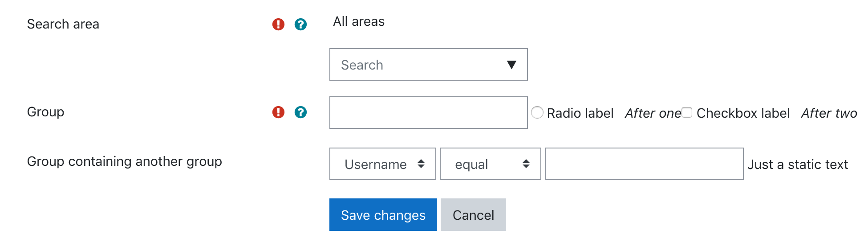The width and height of the screenshot is (868, 247).
Task: Tick the Checkbox label checkbox
Action: pos(687,112)
